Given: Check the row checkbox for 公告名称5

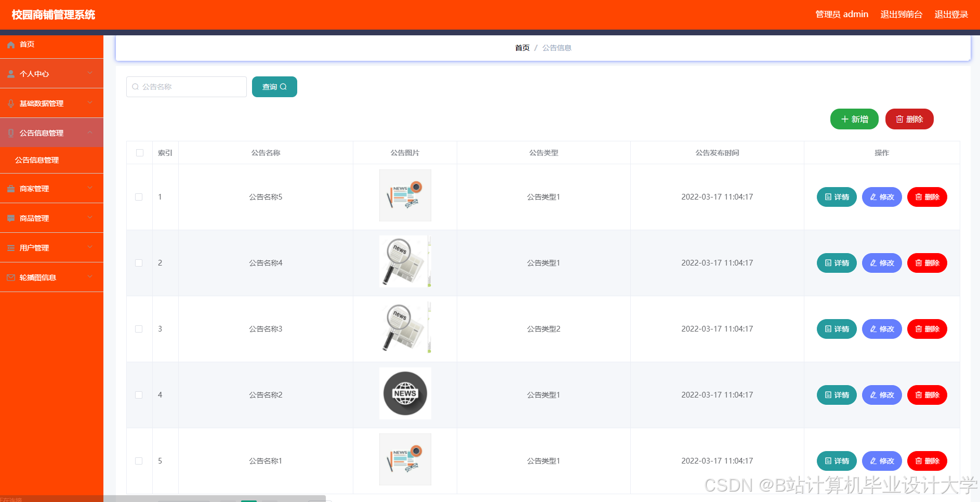Looking at the screenshot, I should [139, 197].
